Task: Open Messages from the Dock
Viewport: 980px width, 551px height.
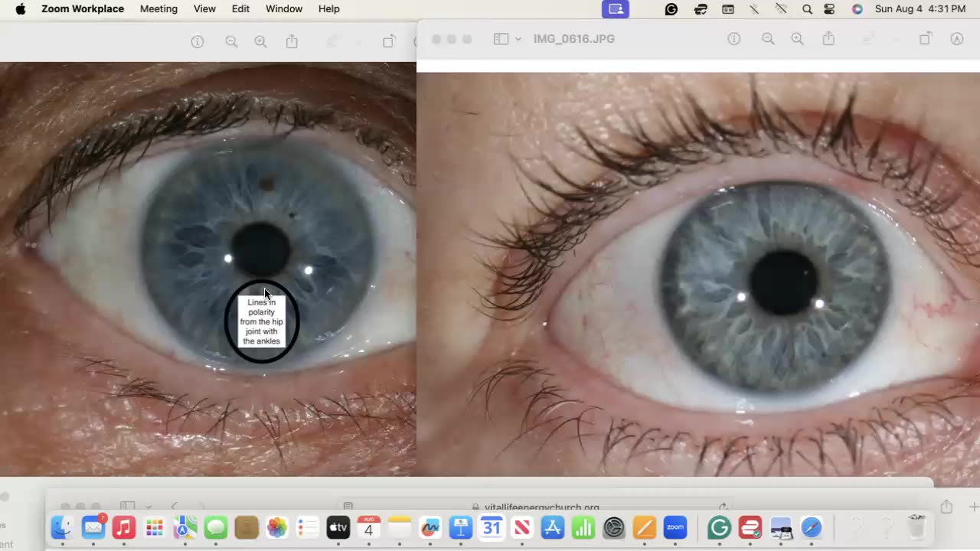Action: click(216, 527)
